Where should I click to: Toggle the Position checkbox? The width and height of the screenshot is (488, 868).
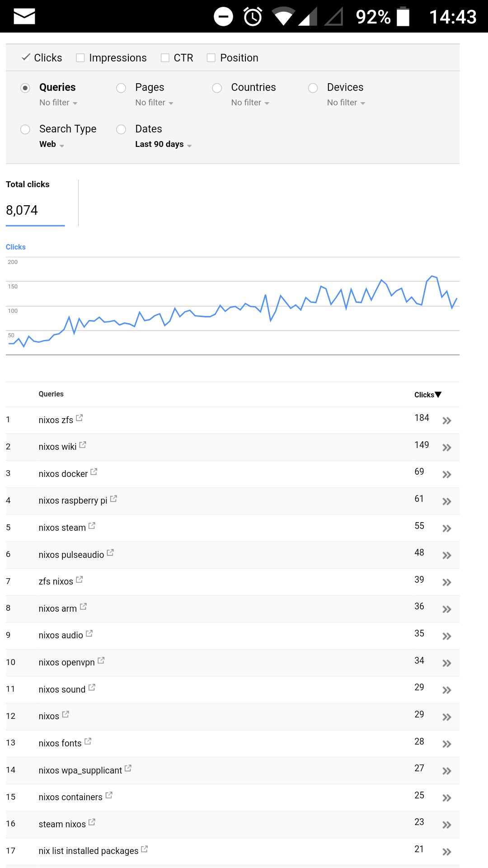[x=211, y=58]
